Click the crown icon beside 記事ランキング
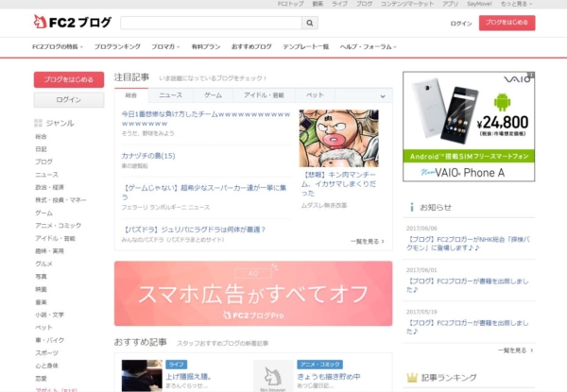The image size is (567, 392). pos(411,378)
